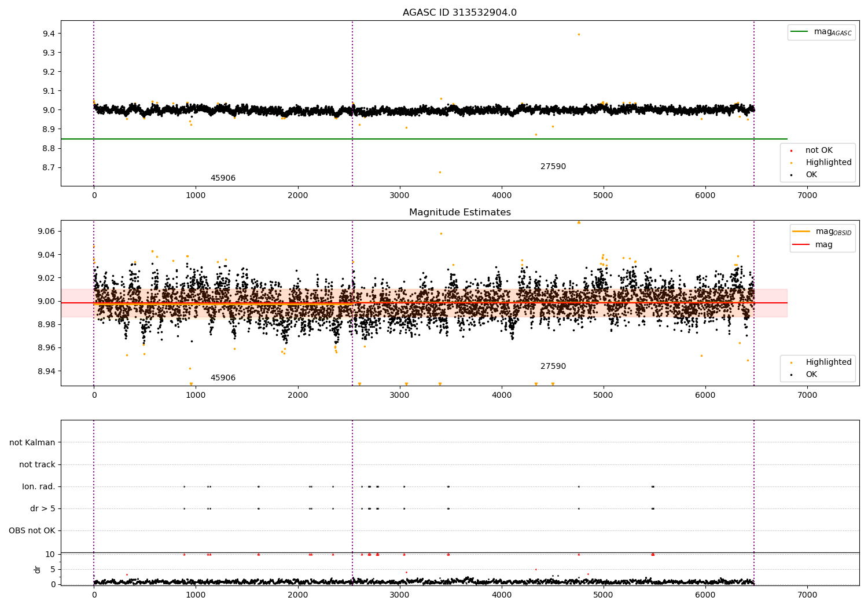The image size is (868, 608).
Task: Click the 9.4 y-axis tick label
Action: point(49,34)
